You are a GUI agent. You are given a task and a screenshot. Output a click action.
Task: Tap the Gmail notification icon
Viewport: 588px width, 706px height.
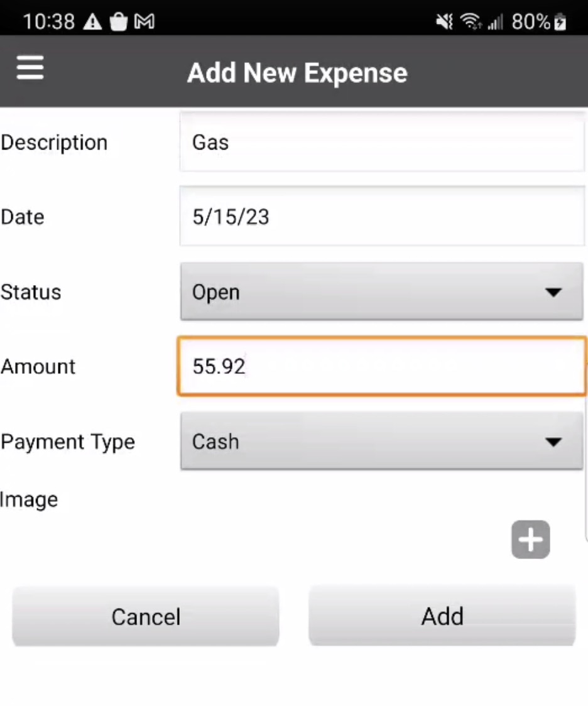point(144,23)
